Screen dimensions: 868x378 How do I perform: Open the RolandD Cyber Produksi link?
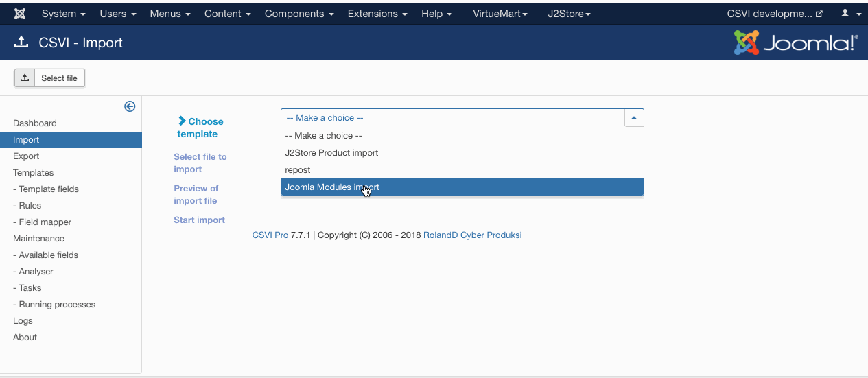pos(472,235)
